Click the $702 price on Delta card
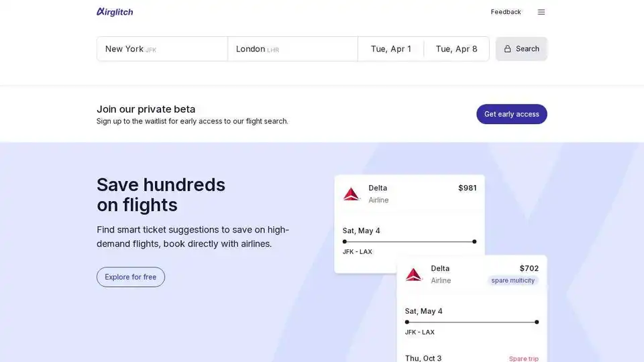This screenshot has height=362, width=644. pyautogui.click(x=529, y=268)
